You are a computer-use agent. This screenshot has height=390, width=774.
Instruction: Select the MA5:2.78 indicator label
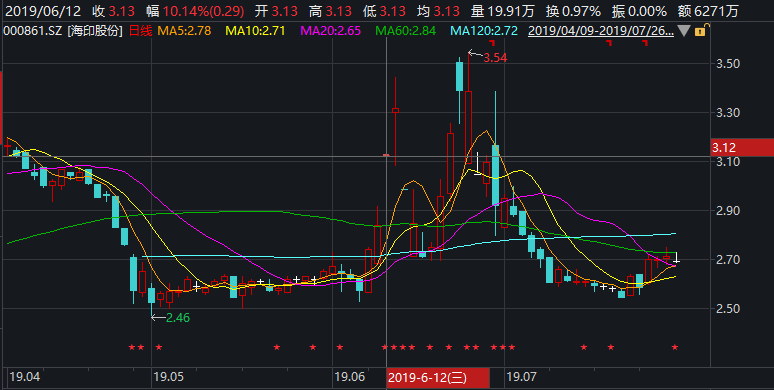(x=184, y=31)
